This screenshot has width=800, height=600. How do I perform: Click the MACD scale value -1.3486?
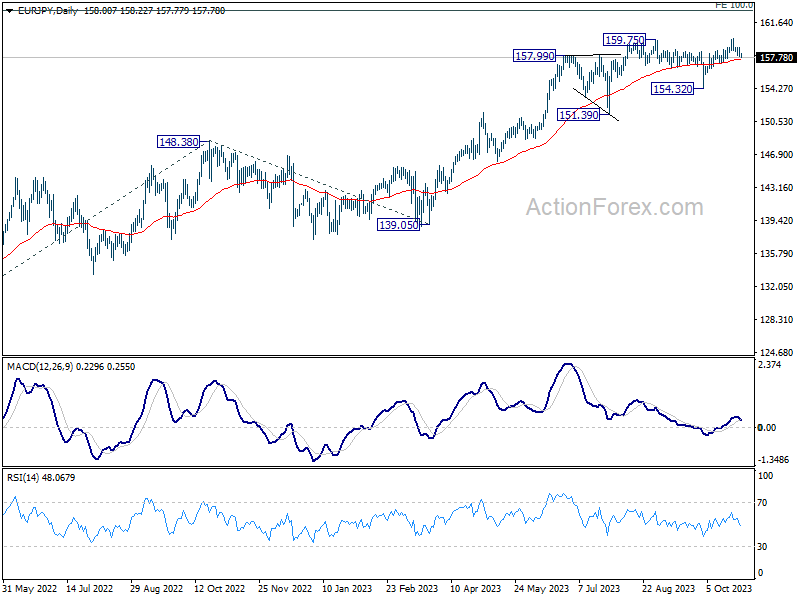pos(773,460)
